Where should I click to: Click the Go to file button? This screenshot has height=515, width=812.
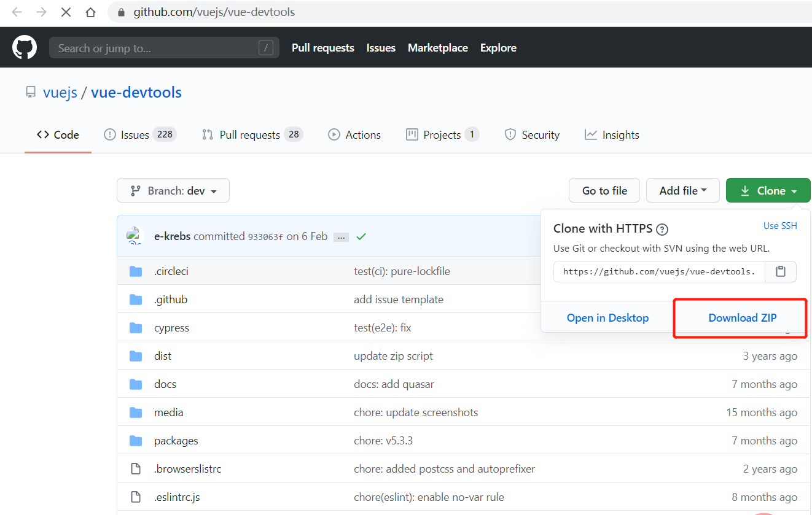604,191
